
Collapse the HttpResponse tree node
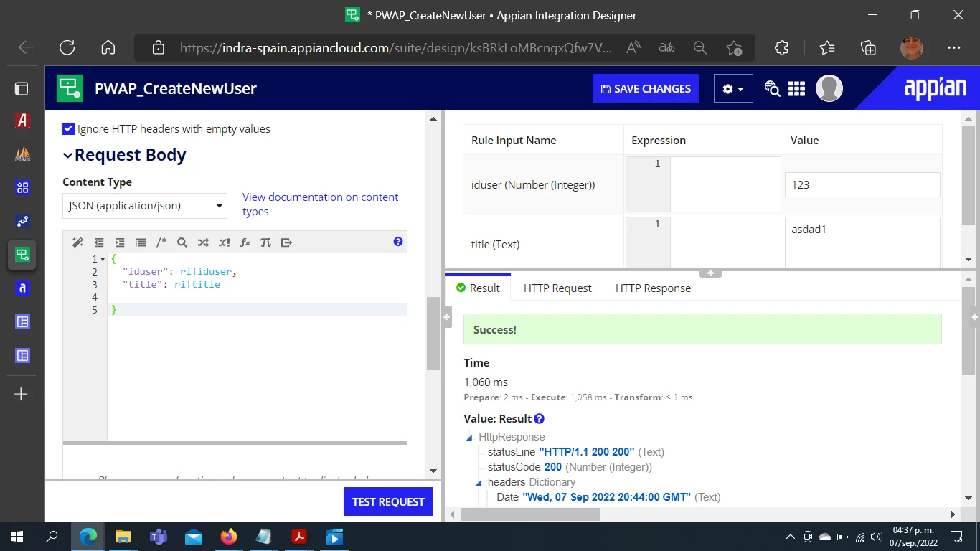click(469, 437)
